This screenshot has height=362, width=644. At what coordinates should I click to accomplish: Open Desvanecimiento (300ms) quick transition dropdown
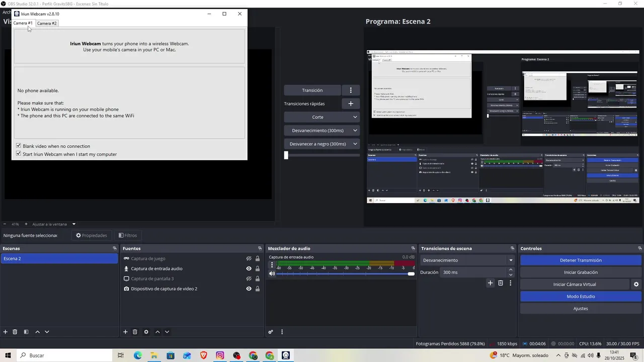(x=322, y=131)
